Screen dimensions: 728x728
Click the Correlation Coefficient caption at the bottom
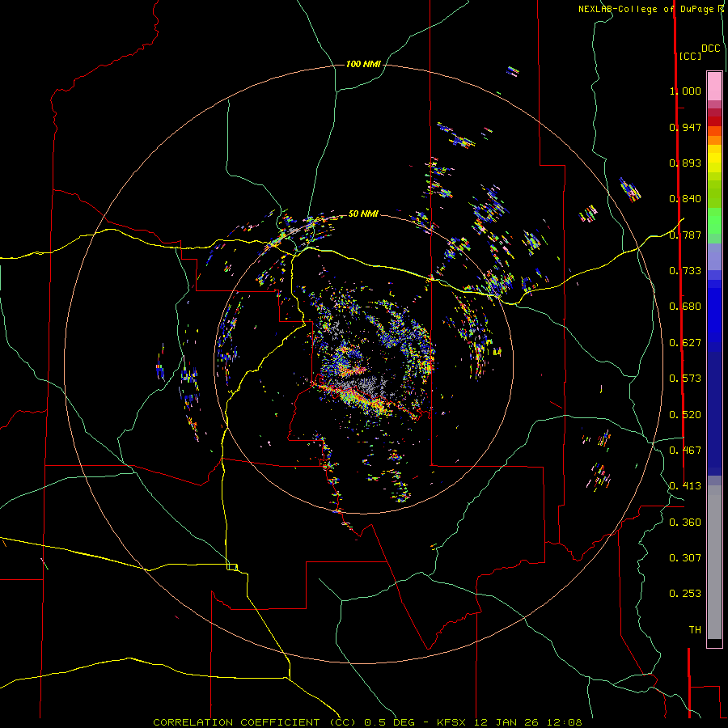tap(367, 722)
